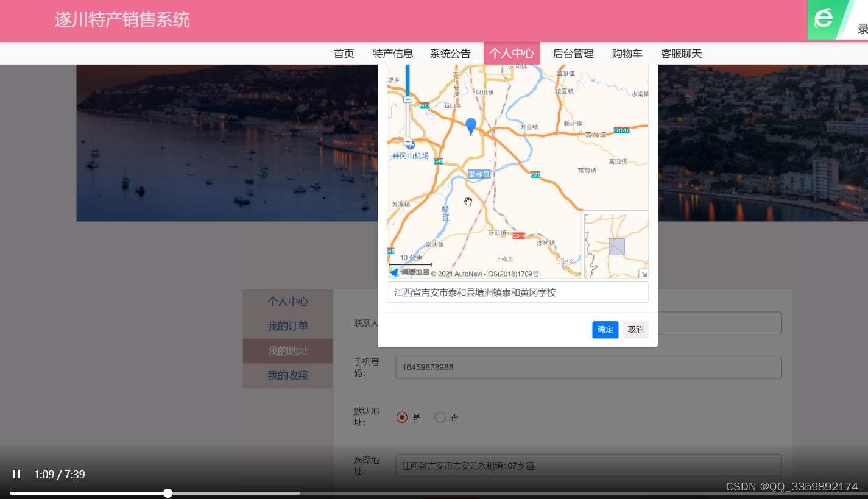
Task: Open 我的地址 in the sidebar
Action: coord(288,351)
